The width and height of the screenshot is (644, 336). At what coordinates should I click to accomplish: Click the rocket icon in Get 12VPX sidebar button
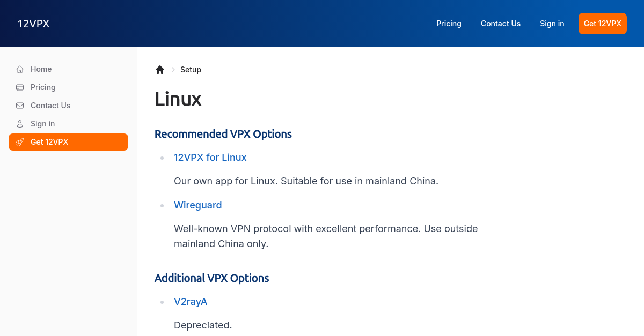[20, 142]
